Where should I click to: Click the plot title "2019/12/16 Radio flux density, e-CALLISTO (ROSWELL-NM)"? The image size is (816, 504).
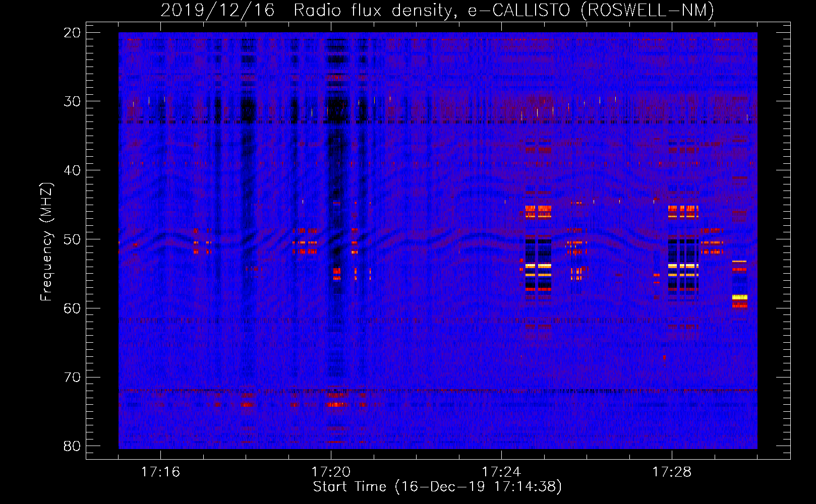437,10
